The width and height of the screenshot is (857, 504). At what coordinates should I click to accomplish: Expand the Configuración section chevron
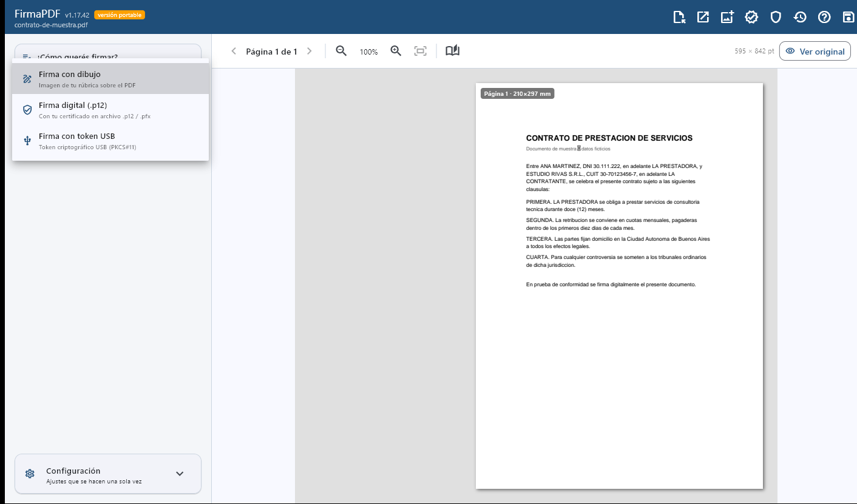pos(180,474)
